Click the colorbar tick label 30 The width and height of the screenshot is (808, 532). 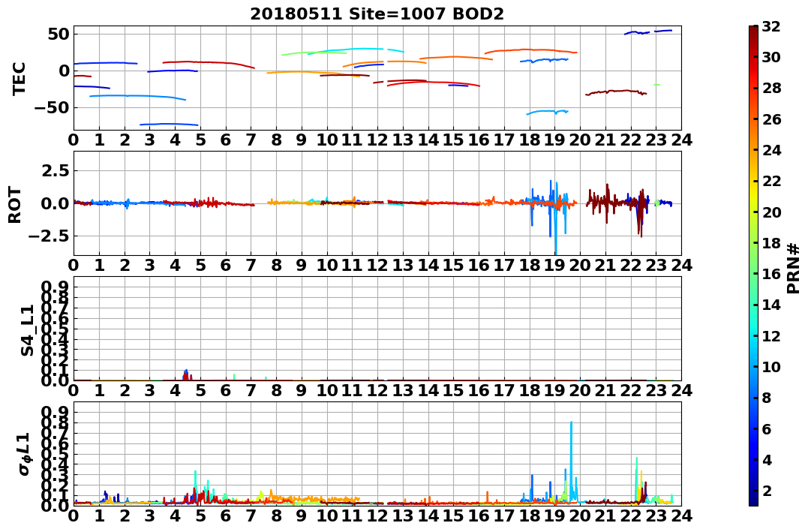pyautogui.click(x=771, y=57)
